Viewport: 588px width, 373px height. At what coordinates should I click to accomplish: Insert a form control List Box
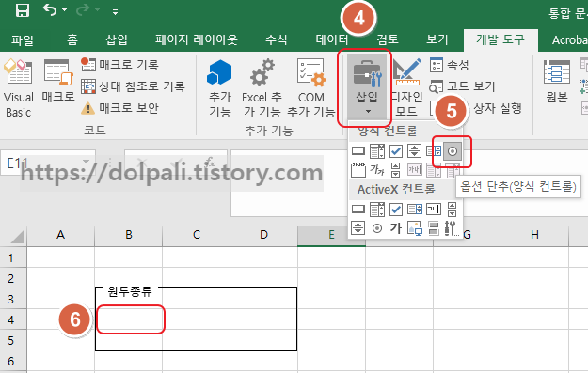coord(433,151)
